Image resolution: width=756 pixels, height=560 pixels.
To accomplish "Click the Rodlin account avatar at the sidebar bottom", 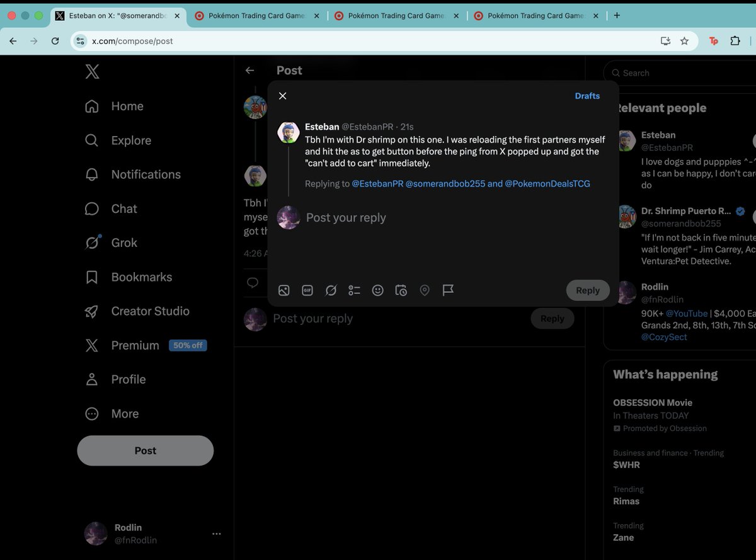I will [96, 534].
